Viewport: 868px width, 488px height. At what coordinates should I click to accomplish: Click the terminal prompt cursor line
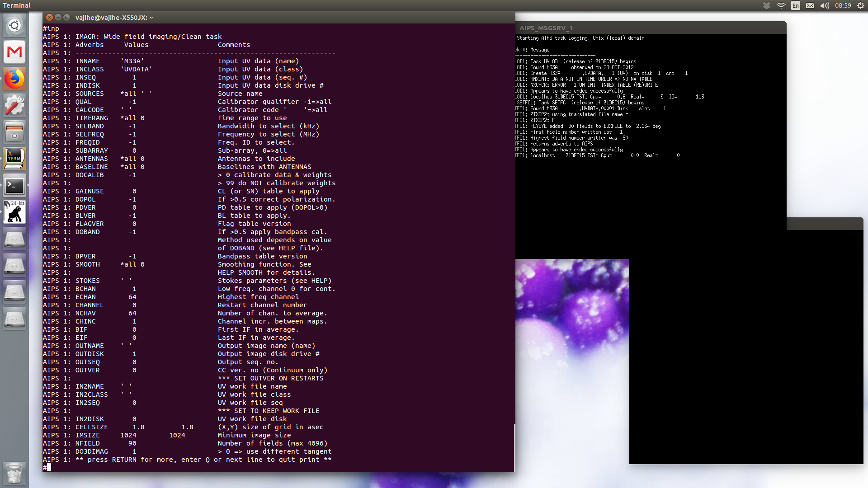coord(49,468)
